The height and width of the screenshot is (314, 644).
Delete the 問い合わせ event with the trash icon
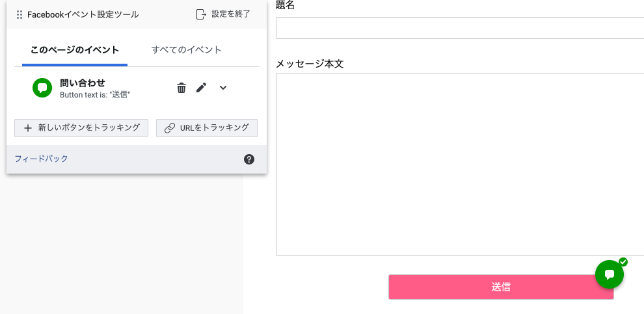point(181,88)
